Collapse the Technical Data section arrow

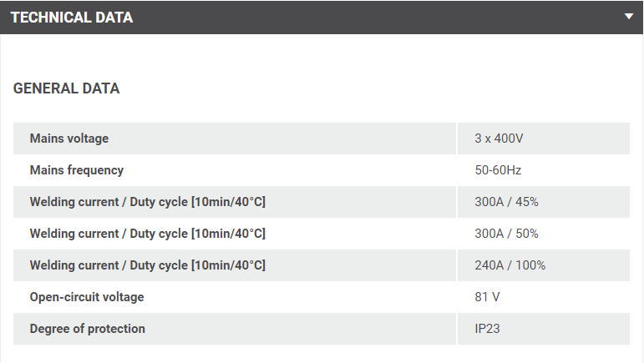628,17
